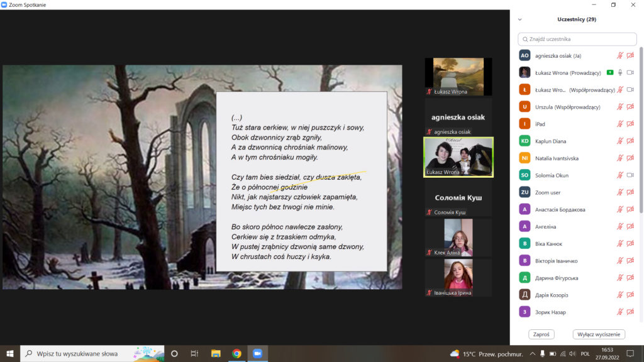Open the notification center icon in taskbar
The height and width of the screenshot is (362, 644).
[631, 353]
